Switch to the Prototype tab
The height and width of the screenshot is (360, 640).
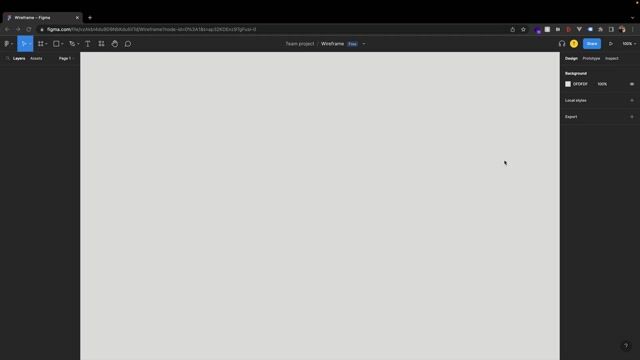[591, 58]
